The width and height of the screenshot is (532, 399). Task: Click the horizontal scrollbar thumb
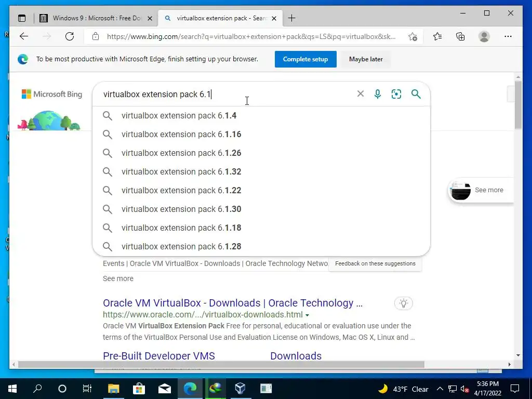click(x=221, y=364)
